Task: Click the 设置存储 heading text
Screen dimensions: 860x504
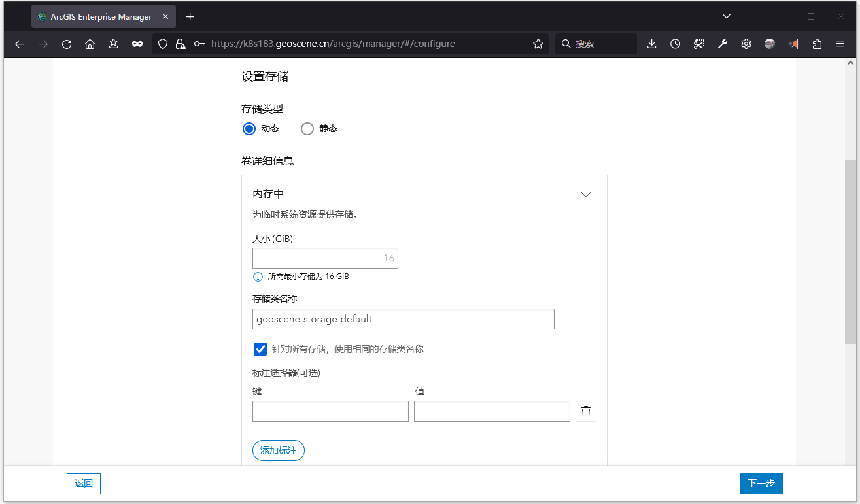Action: click(x=265, y=76)
